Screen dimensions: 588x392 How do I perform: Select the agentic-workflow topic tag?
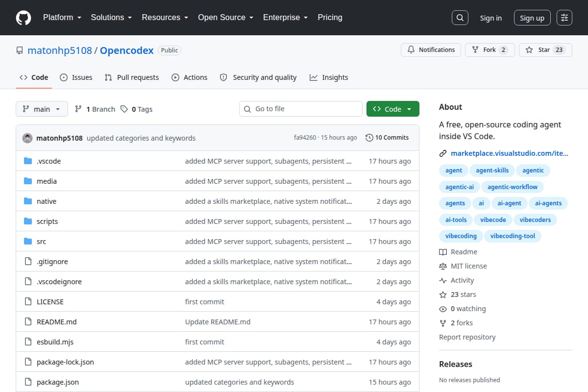tap(513, 187)
